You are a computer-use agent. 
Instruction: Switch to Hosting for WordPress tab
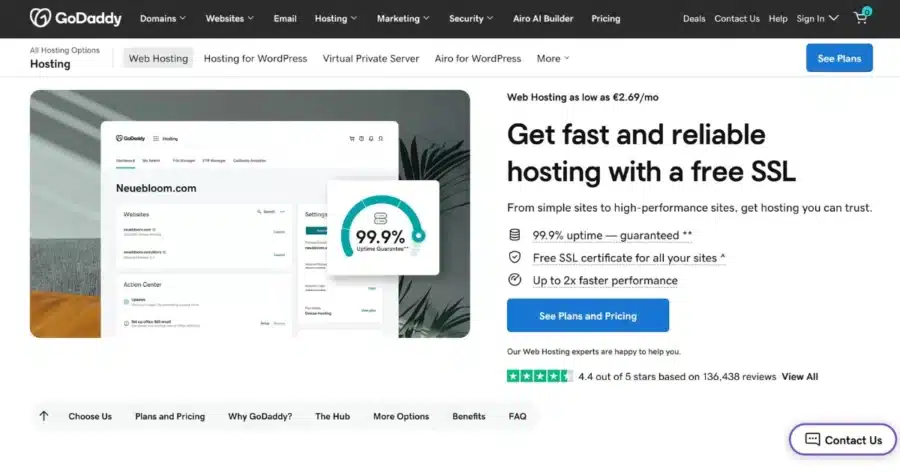point(255,59)
